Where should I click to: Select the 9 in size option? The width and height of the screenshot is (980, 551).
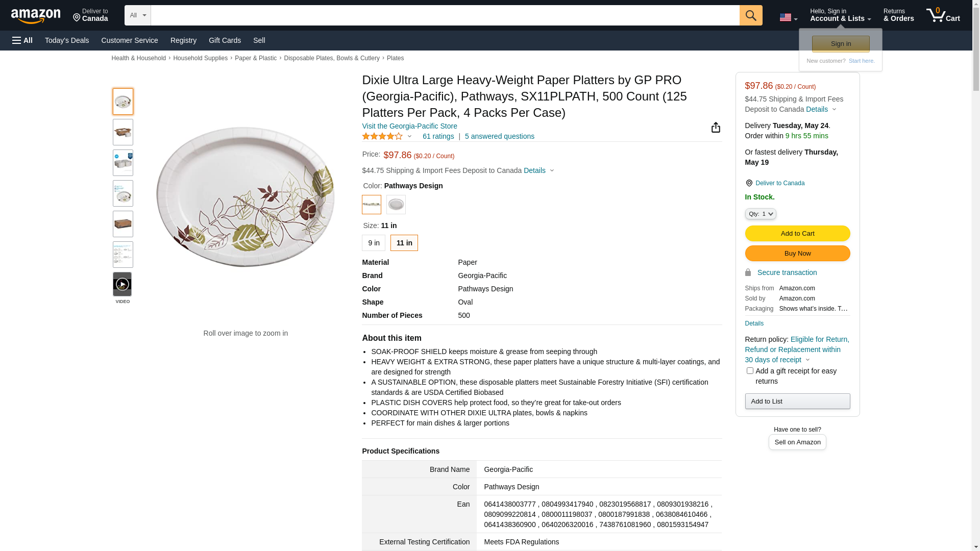click(374, 243)
